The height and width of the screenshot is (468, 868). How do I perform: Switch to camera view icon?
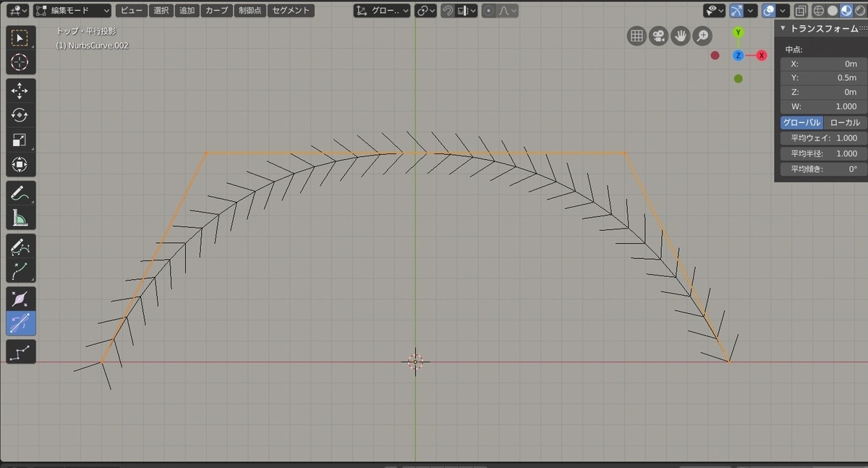coord(658,36)
